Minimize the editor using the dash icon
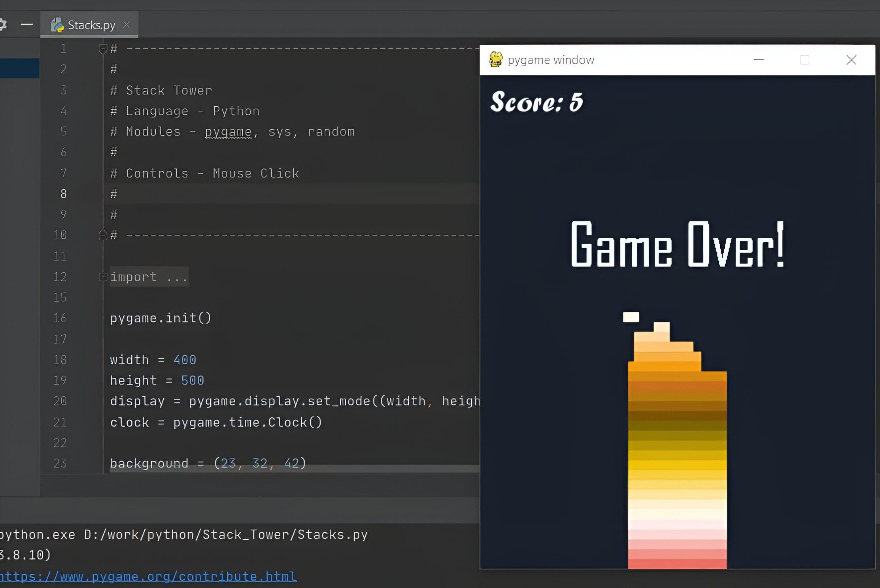880x588 pixels. click(x=26, y=24)
